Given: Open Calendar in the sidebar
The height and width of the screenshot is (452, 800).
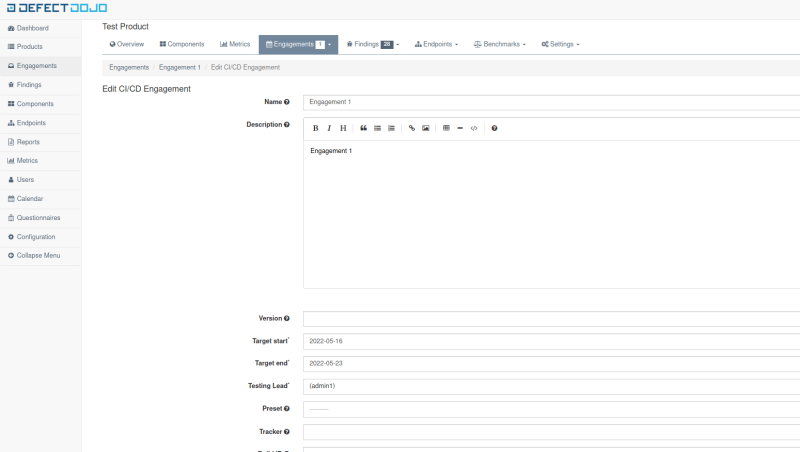Looking at the screenshot, I should (40, 198).
